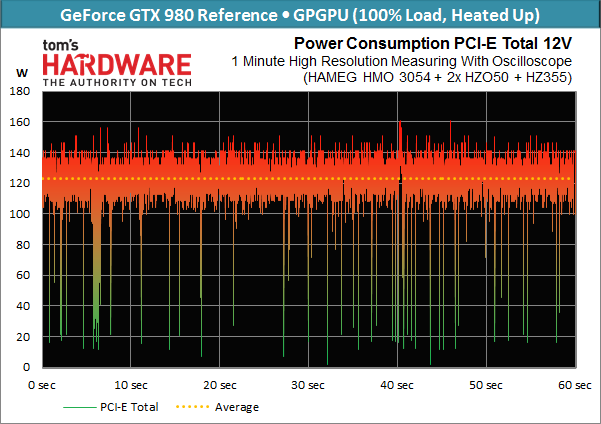This screenshot has width=601, height=424.
Task: Click the '60' y-axis label
Action: (23, 275)
